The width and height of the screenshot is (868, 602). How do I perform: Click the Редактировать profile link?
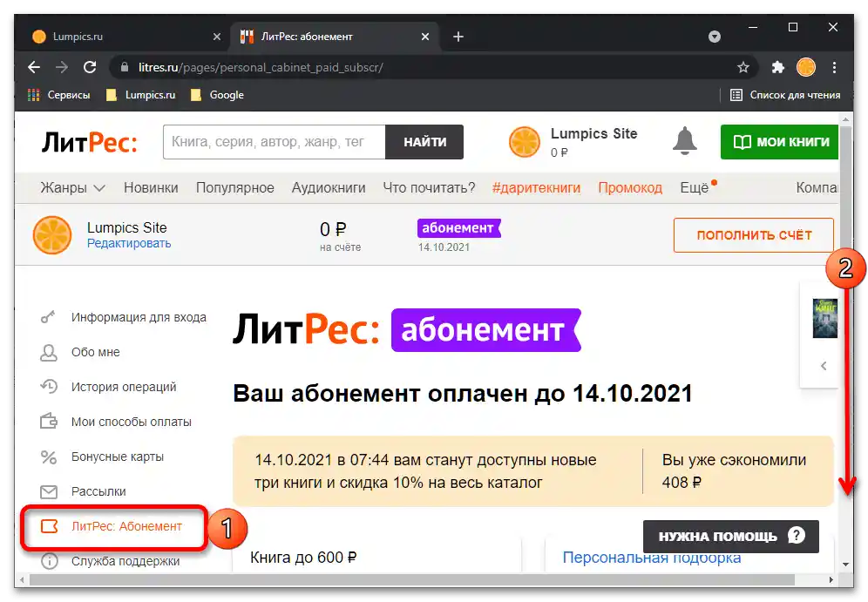(x=129, y=243)
